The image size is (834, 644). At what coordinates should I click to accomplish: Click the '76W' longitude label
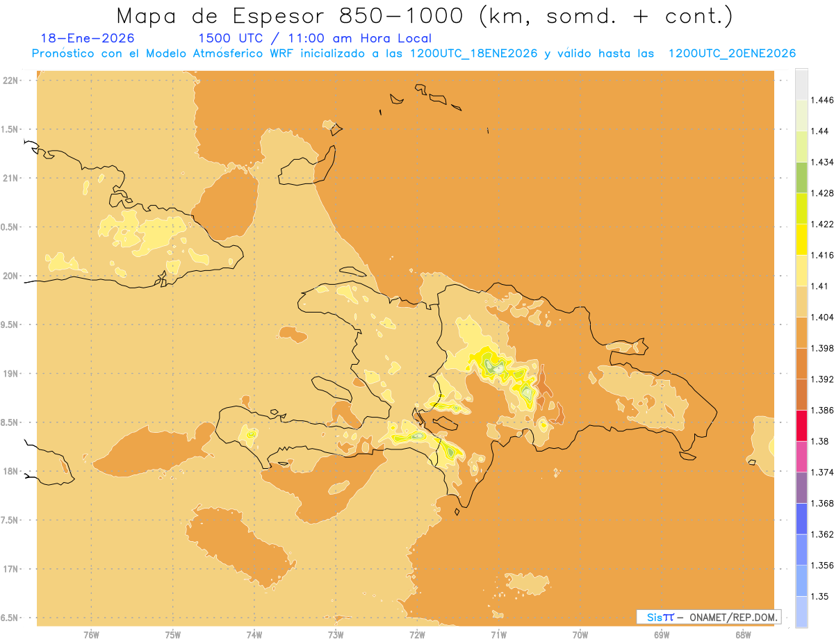[91, 634]
